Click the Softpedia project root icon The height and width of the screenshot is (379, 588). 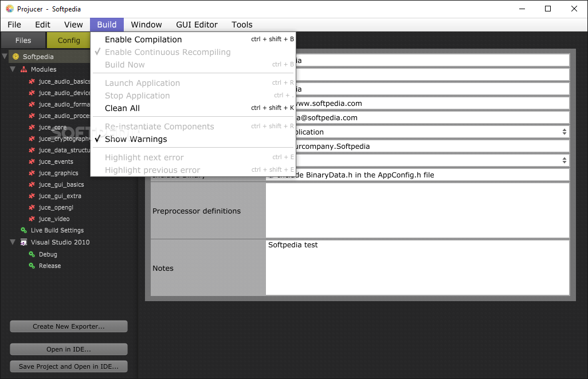pyautogui.click(x=15, y=57)
